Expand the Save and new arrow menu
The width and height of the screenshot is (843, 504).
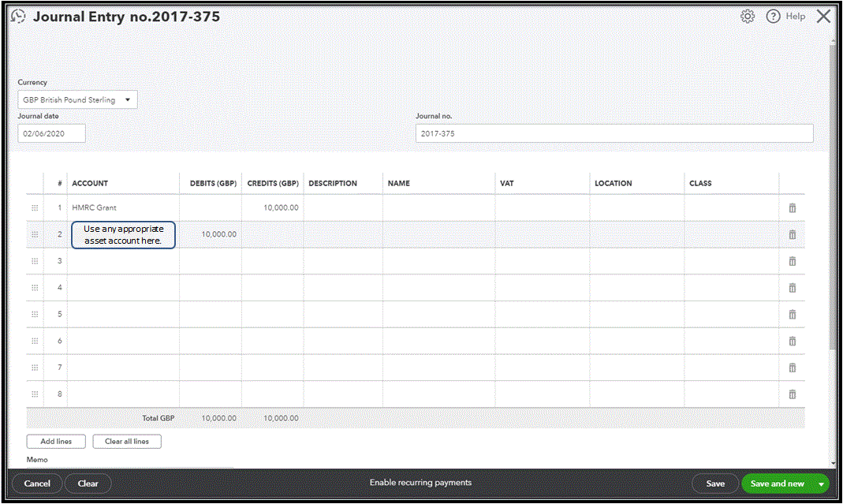pyautogui.click(x=821, y=483)
